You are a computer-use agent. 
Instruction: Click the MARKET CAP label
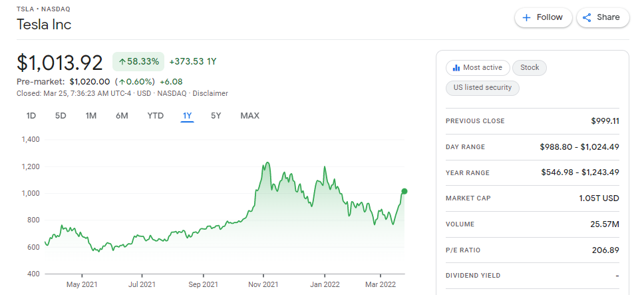pos(468,198)
